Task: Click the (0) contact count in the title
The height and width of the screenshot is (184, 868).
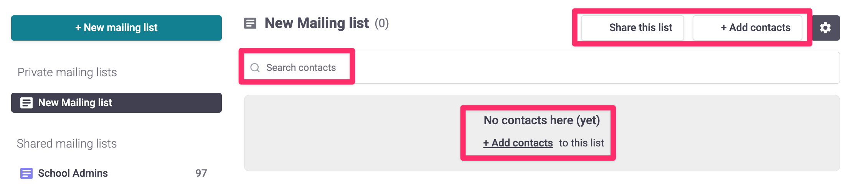Action: point(382,23)
